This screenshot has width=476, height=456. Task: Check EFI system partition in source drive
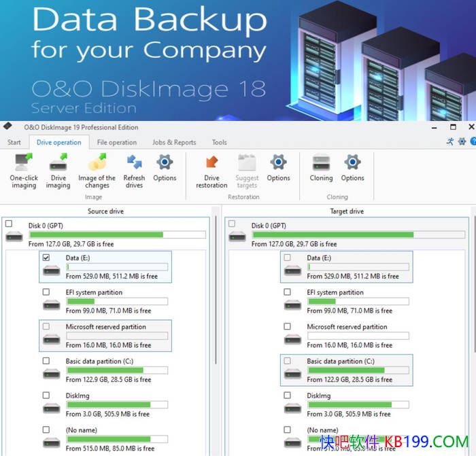coord(46,292)
